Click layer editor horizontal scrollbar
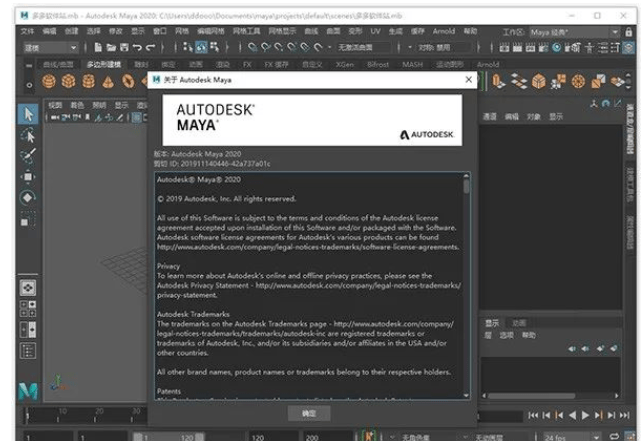643x441 pixels. point(531,396)
